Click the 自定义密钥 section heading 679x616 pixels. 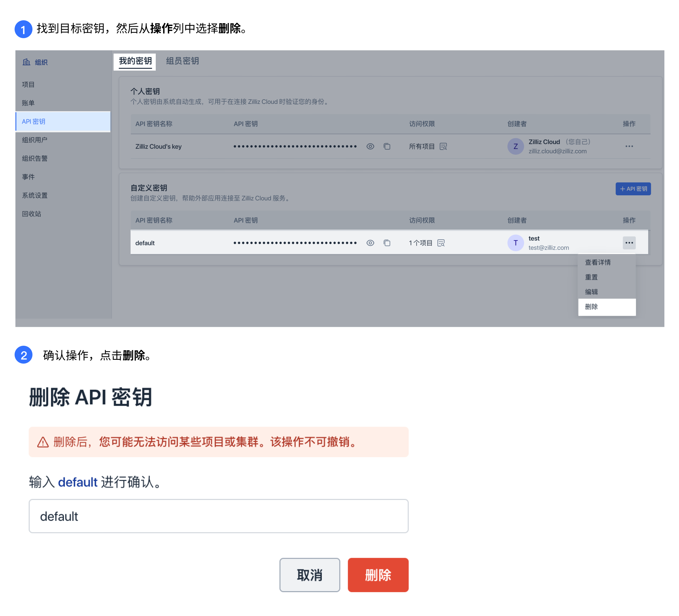(x=148, y=187)
